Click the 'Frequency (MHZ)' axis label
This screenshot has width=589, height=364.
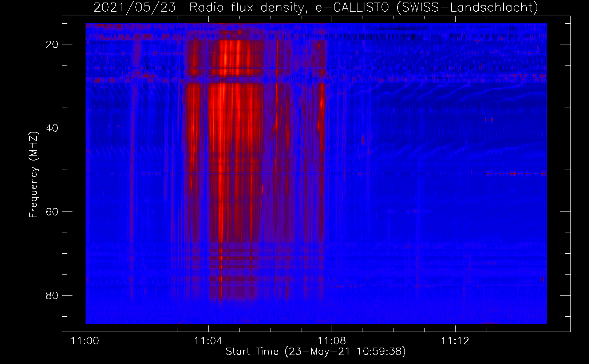click(33, 174)
